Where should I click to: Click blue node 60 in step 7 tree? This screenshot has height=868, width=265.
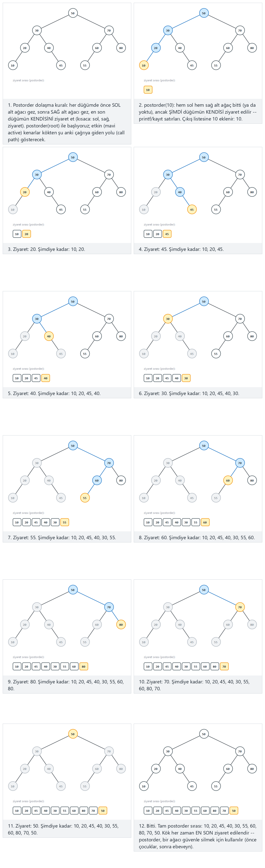97,481
